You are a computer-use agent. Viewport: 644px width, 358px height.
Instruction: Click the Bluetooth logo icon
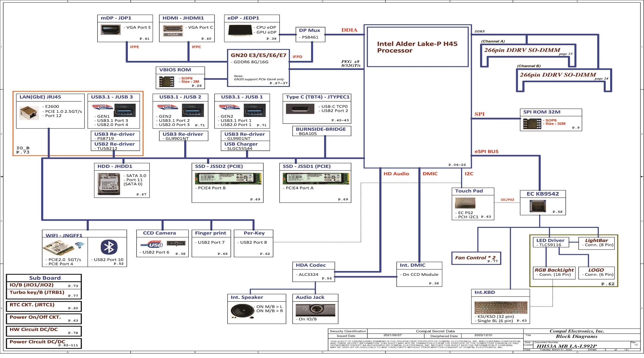coord(109,247)
